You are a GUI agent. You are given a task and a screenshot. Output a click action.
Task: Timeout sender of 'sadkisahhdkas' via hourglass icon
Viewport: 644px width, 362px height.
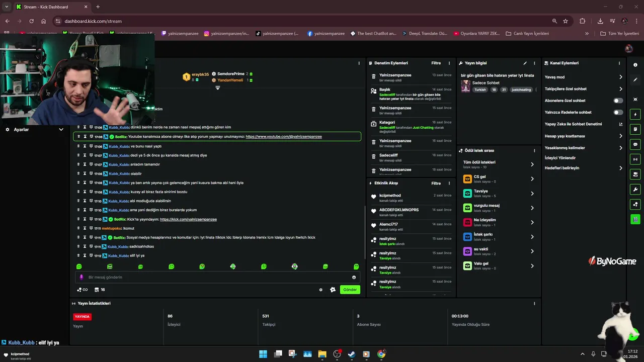(x=85, y=246)
